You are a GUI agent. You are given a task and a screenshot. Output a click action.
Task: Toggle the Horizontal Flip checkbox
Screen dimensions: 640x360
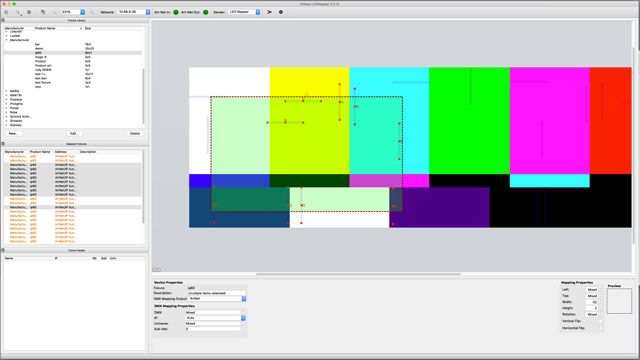point(600,328)
